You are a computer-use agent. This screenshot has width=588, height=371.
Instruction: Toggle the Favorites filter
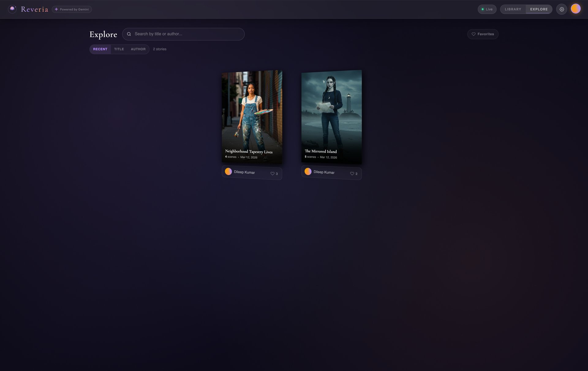click(483, 34)
